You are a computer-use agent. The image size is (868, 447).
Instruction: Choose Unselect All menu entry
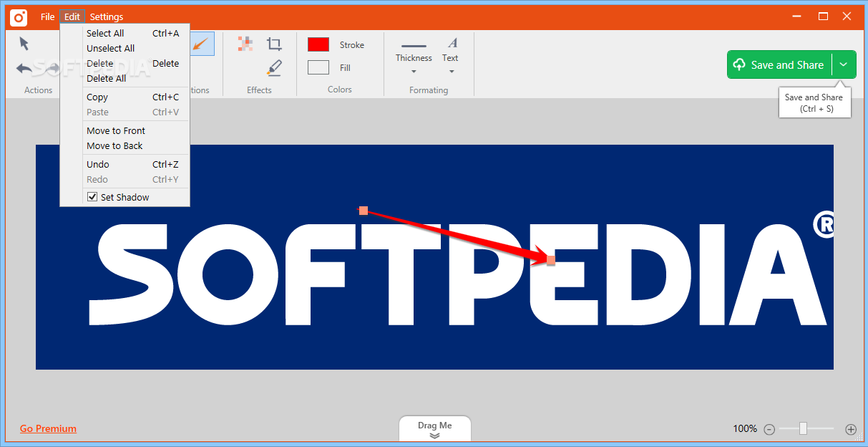125,48
